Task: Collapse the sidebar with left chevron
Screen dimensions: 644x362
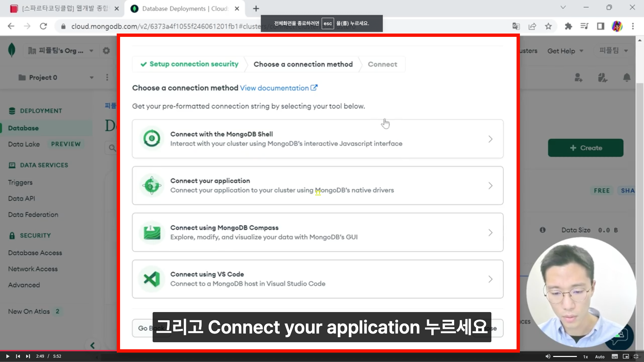Action: pos(93,345)
